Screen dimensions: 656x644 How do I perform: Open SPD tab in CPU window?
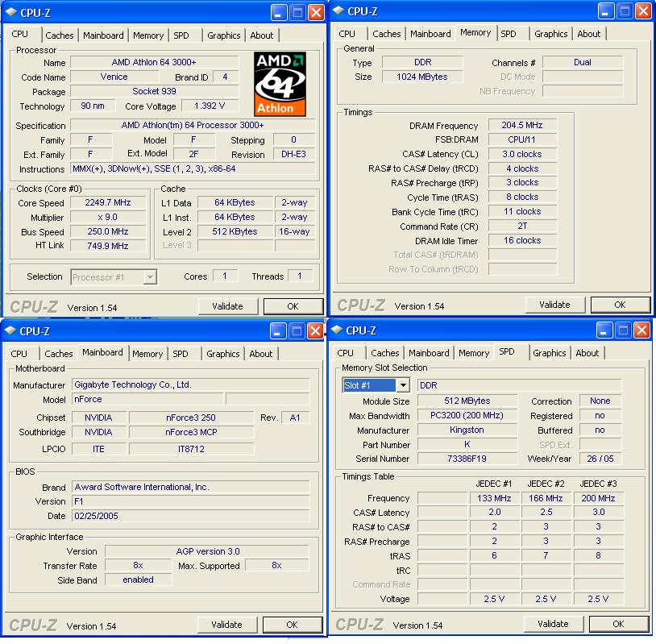coord(181,35)
